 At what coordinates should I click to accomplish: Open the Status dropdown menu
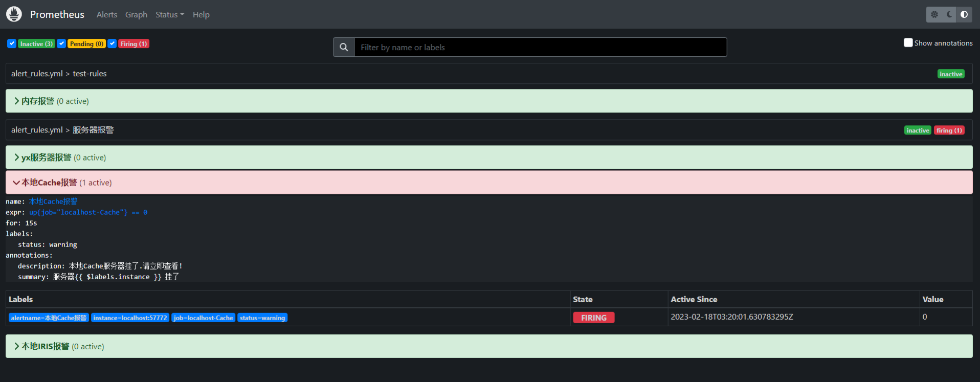click(170, 15)
